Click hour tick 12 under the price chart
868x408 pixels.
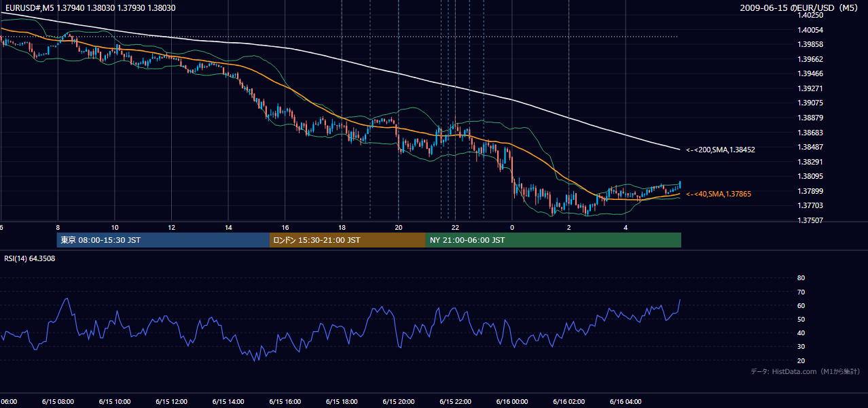(171, 228)
